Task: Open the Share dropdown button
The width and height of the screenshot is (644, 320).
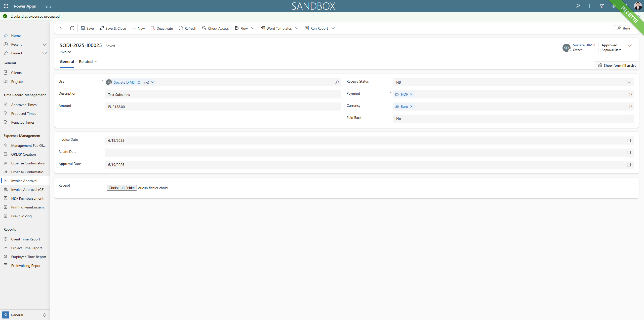Action: (x=625, y=28)
